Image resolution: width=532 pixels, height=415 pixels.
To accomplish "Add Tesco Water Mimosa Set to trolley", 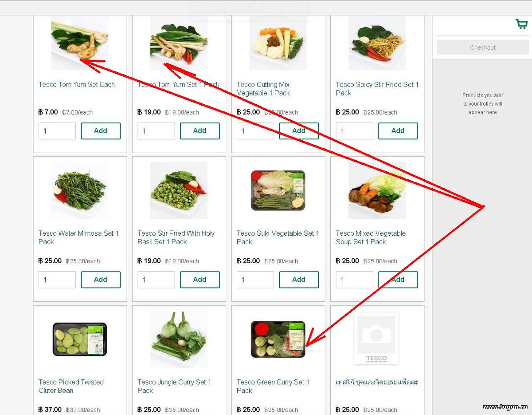I will pos(101,280).
